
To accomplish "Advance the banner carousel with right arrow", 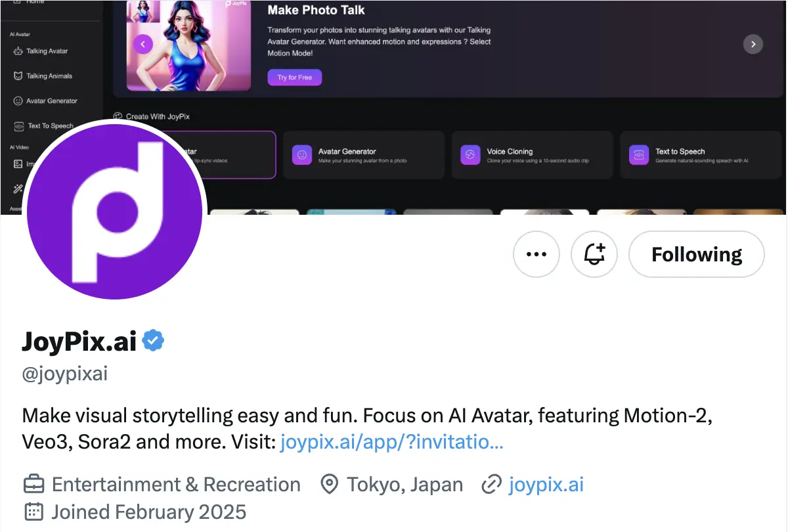I will click(753, 44).
